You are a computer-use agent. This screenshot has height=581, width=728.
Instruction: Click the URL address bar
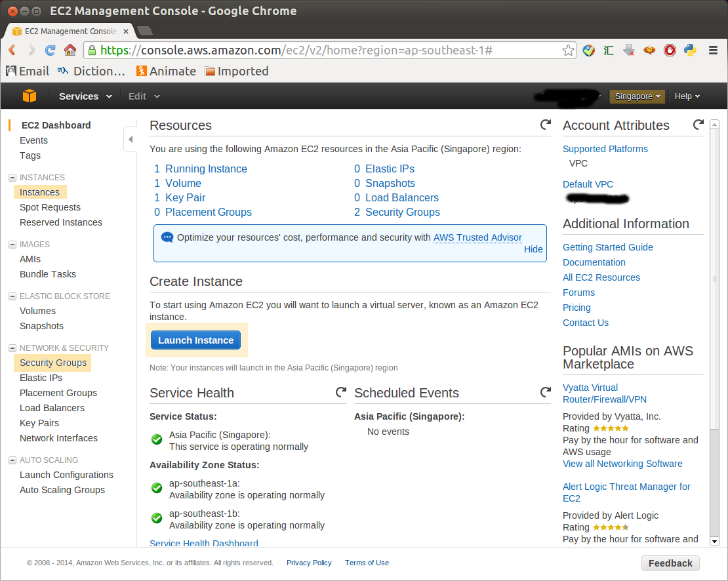(328, 50)
